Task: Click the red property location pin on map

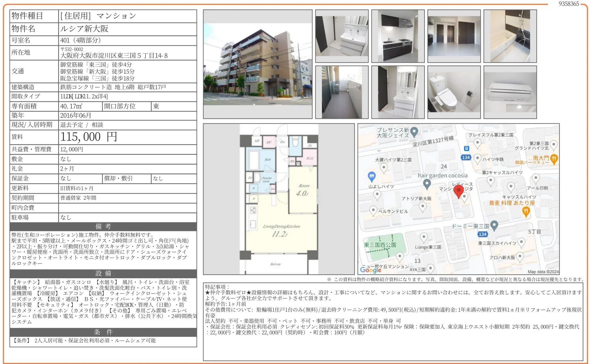Action: pyautogui.click(x=458, y=191)
